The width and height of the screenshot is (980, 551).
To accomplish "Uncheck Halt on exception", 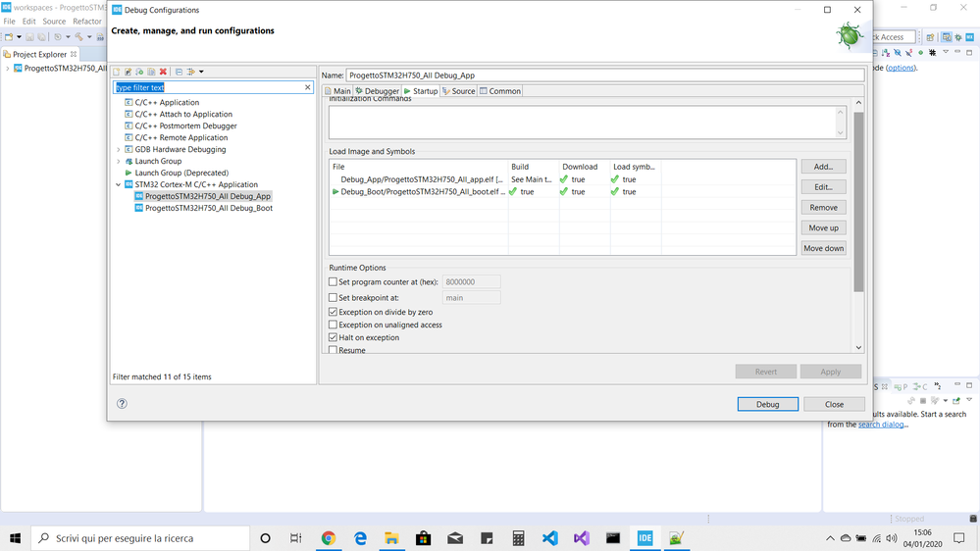I will pyautogui.click(x=334, y=337).
